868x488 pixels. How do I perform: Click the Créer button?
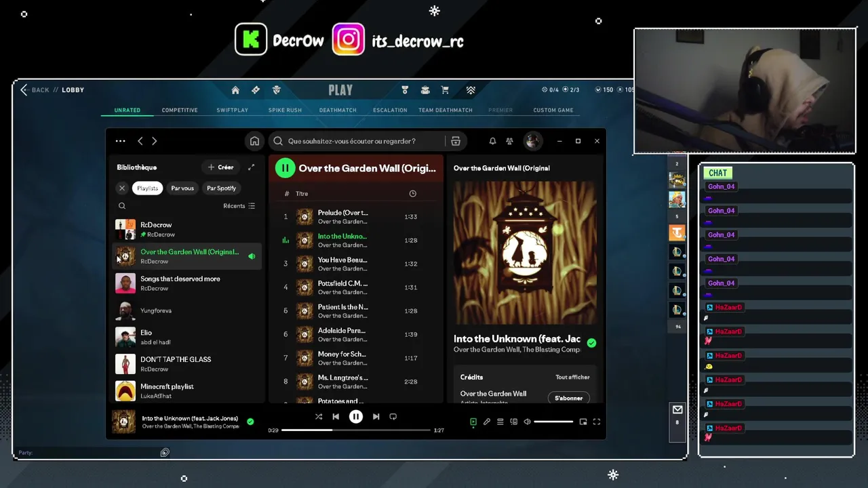click(x=221, y=167)
